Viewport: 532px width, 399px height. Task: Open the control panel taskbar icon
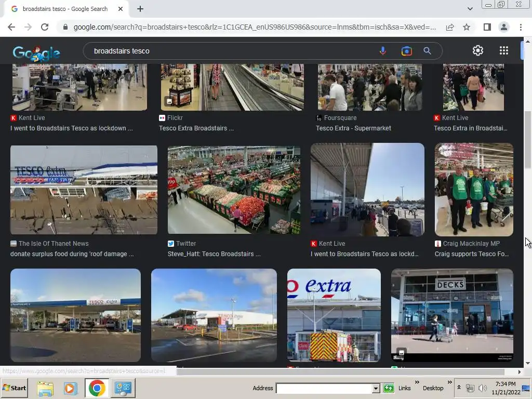click(x=123, y=388)
